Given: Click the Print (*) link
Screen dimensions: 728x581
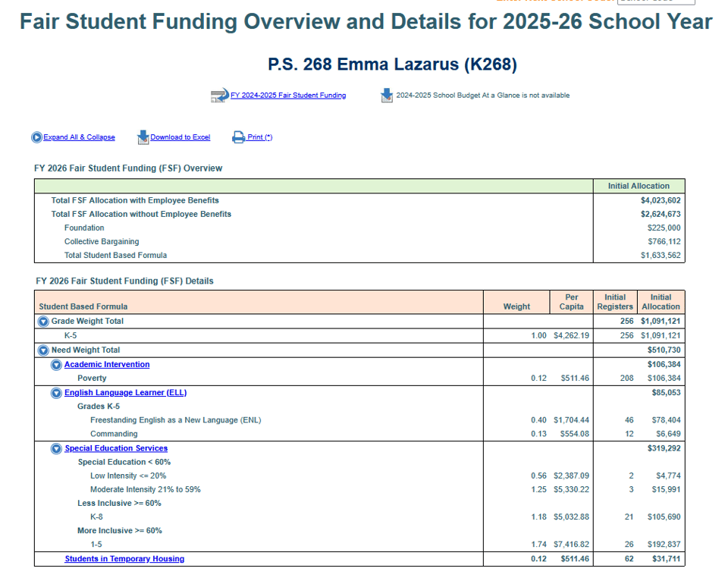Looking at the screenshot, I should 260,137.
